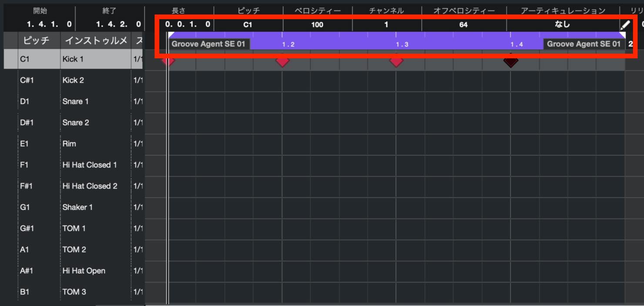Select the dark Kick 1 diamond note at beat 1.4
This screenshot has height=306, width=644.
point(510,61)
